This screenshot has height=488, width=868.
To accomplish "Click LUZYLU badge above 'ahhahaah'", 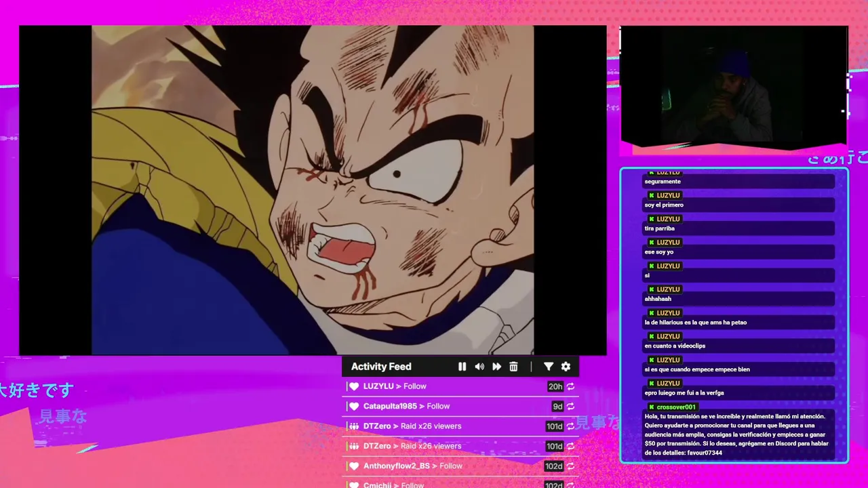I will [664, 289].
